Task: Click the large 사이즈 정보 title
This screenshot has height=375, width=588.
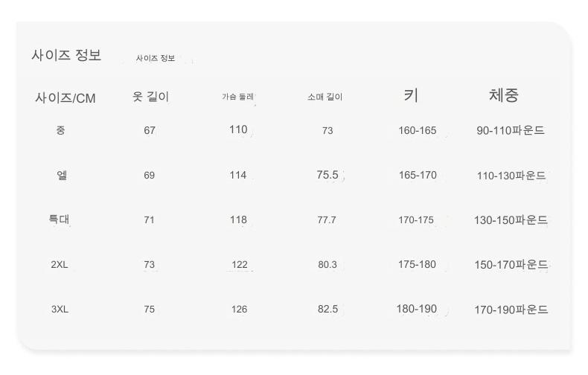Action: point(66,55)
